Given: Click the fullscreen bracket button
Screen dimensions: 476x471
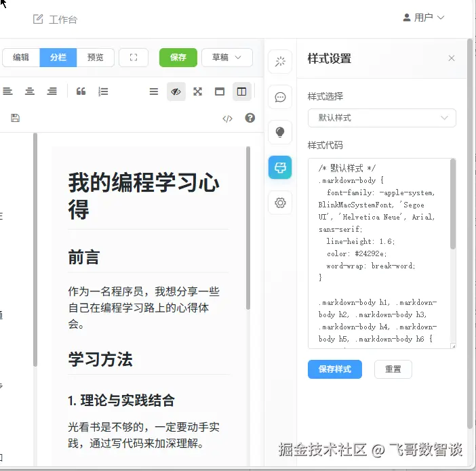Looking at the screenshot, I should [x=134, y=58].
